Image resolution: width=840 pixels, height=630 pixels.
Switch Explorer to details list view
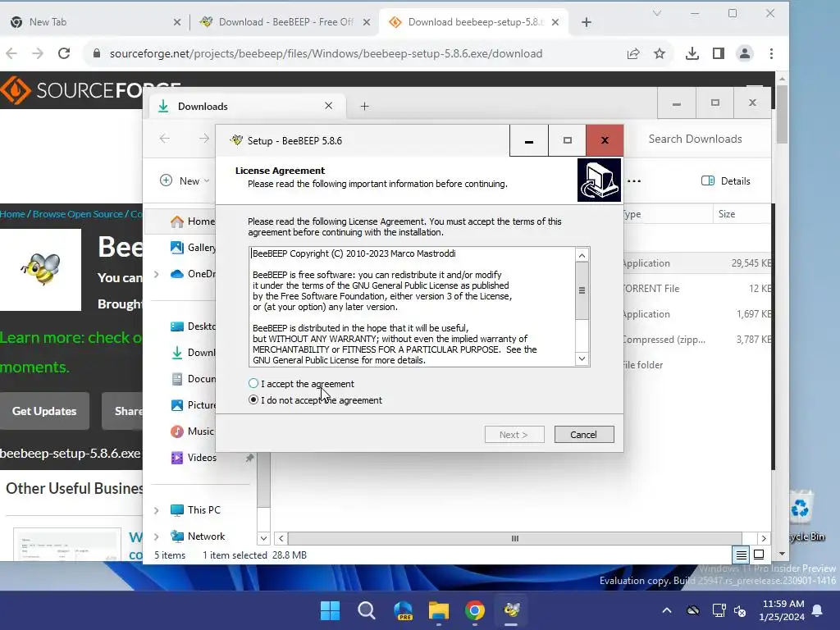click(x=741, y=555)
